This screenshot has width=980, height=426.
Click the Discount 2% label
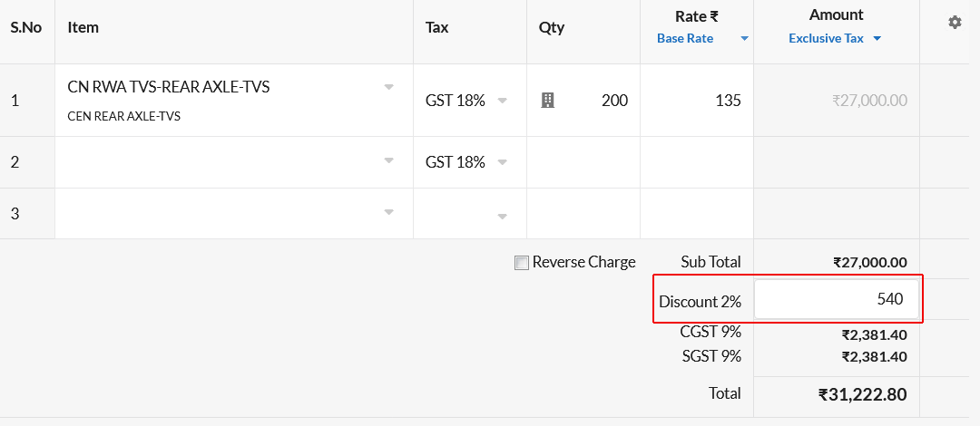click(700, 302)
